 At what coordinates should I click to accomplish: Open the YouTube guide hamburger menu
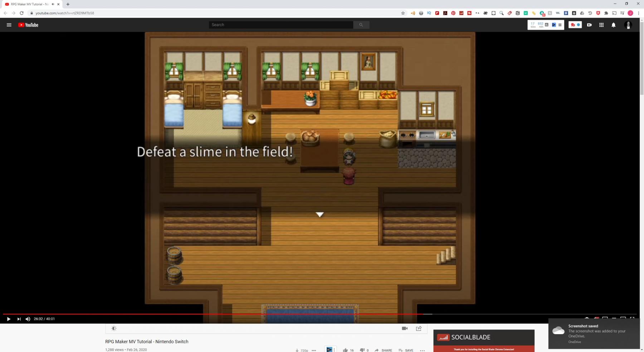coord(9,25)
